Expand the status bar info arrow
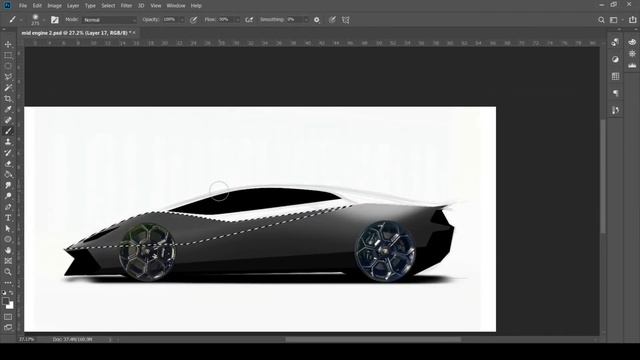Screen dimensions: 640x360 pyautogui.click(x=110, y=339)
